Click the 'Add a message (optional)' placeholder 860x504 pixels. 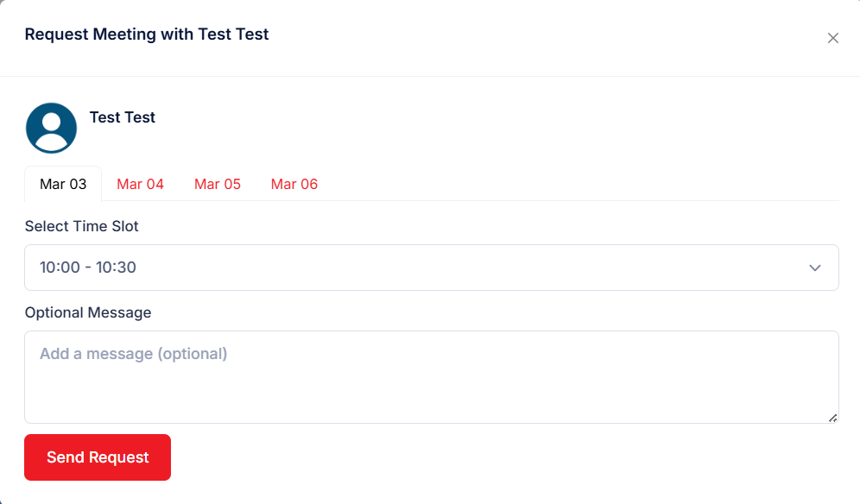pyautogui.click(x=134, y=354)
